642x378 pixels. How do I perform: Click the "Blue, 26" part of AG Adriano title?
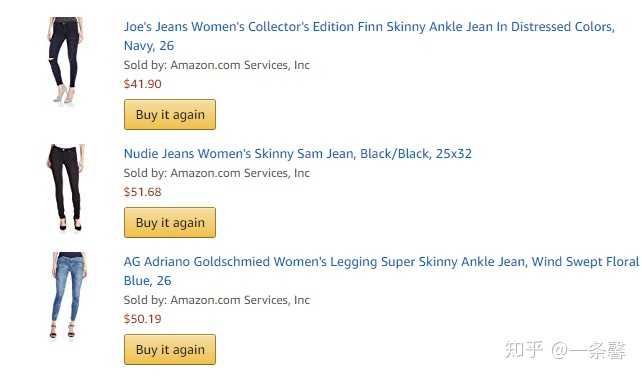[x=147, y=281]
